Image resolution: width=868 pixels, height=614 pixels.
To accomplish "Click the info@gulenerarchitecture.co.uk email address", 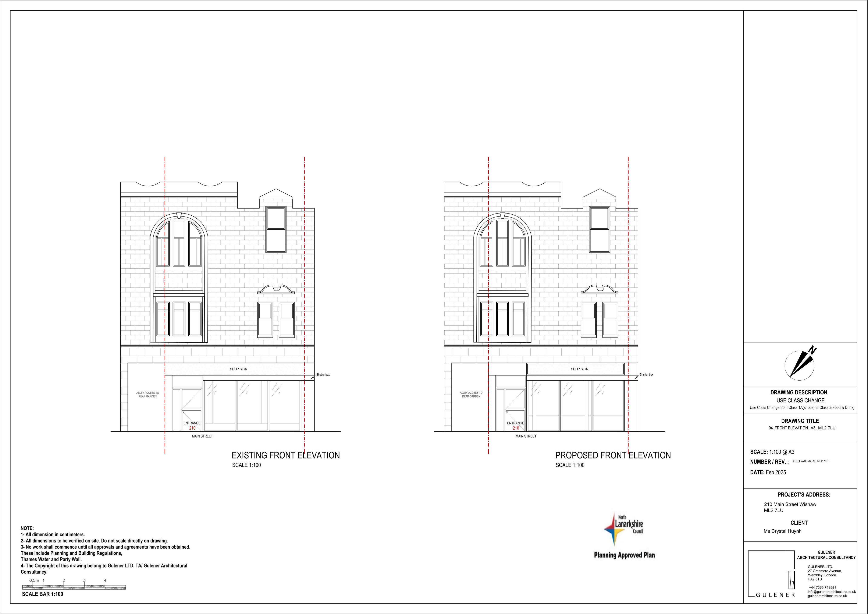I will tap(831, 592).
